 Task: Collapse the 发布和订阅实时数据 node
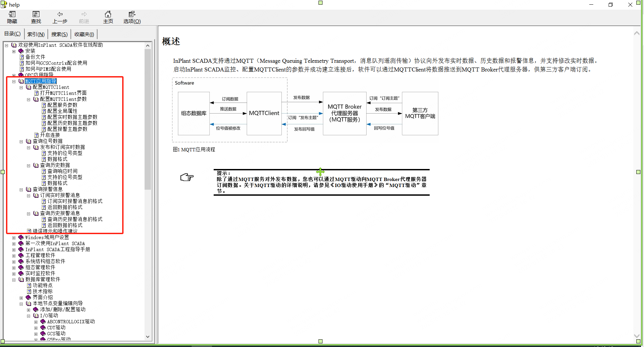point(28,148)
